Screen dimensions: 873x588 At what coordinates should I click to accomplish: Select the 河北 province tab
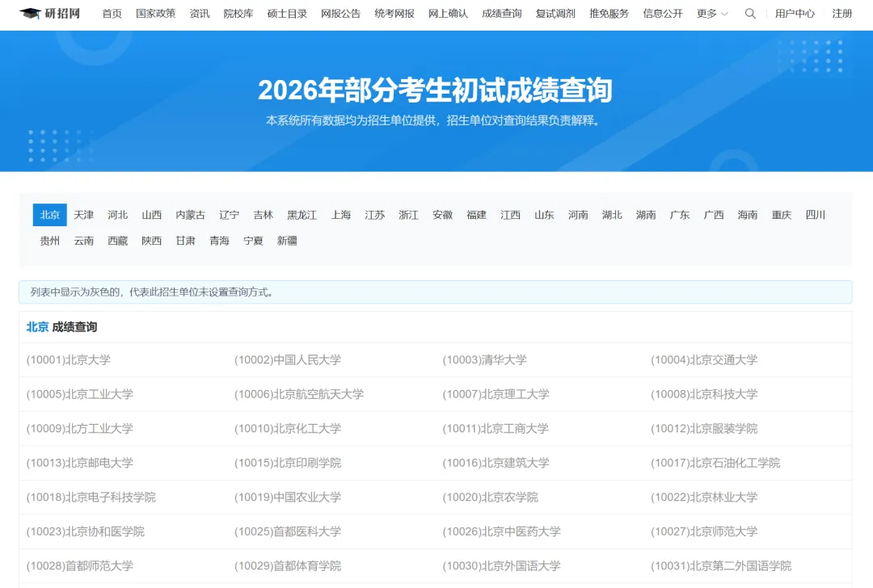(117, 215)
